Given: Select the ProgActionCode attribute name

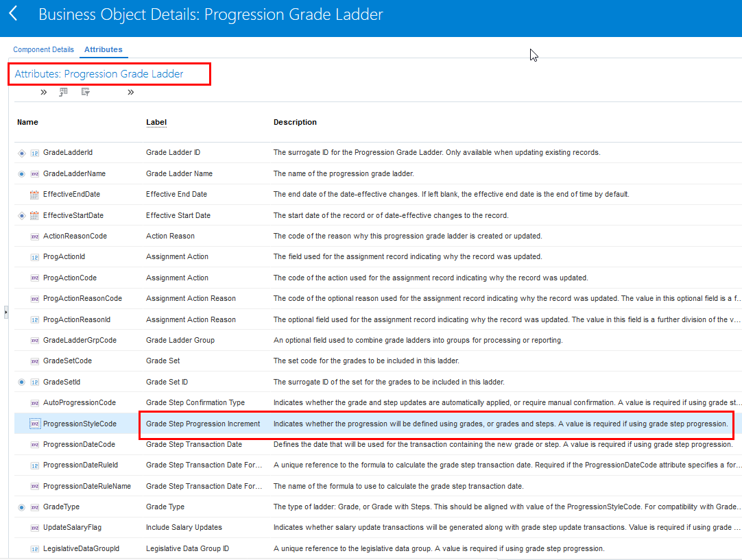Looking at the screenshot, I should pyautogui.click(x=69, y=278).
